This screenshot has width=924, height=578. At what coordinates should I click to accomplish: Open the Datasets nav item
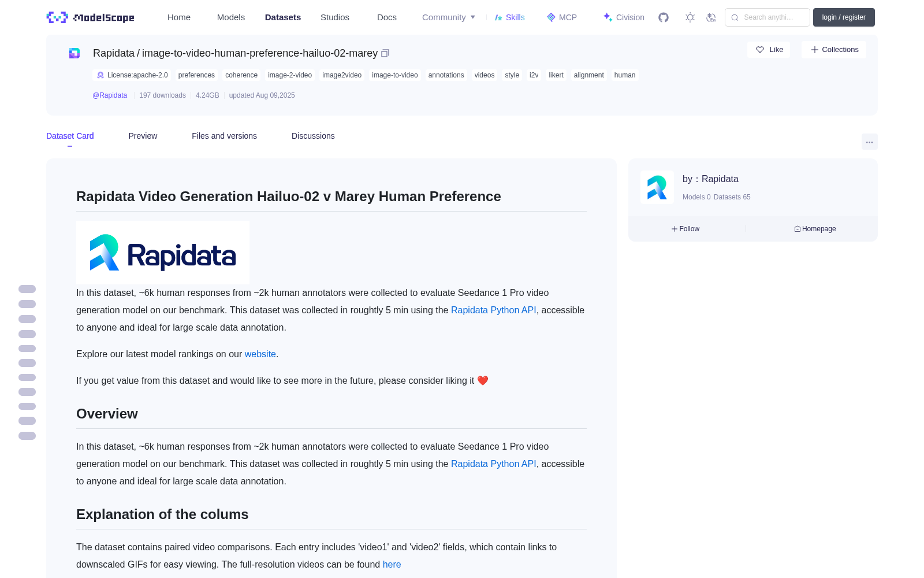(283, 17)
